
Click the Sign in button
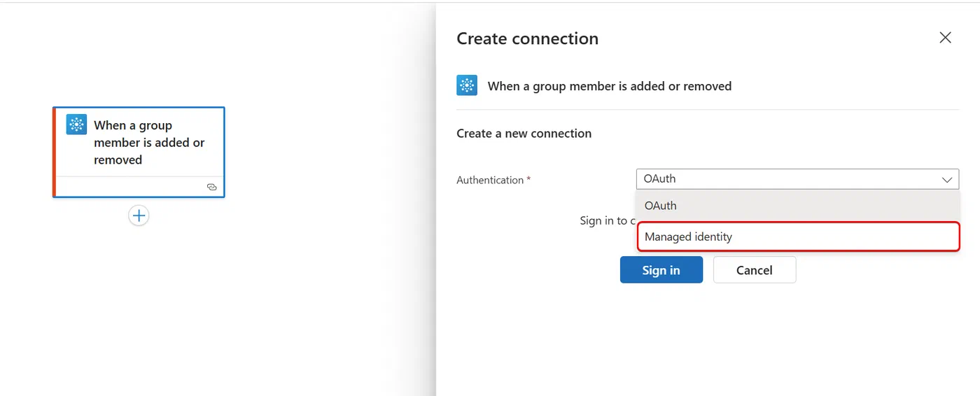(661, 269)
